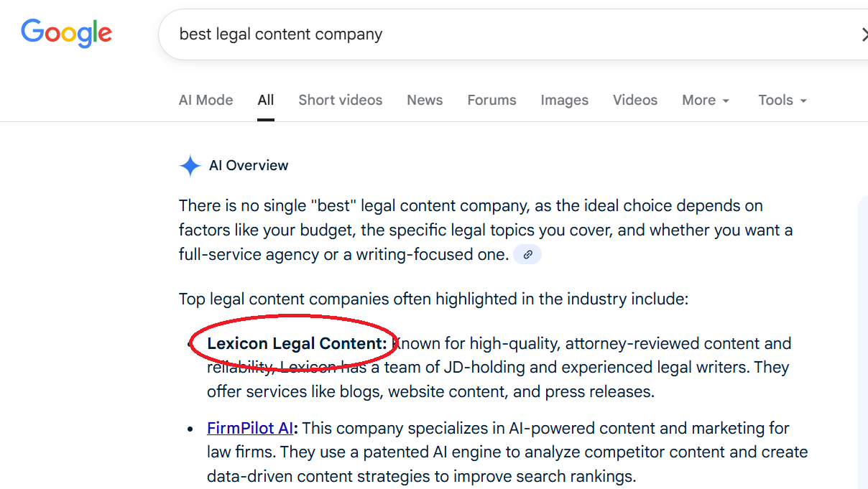Show Forums results
Image resolution: width=868 pixels, height=489 pixels.
(x=491, y=101)
